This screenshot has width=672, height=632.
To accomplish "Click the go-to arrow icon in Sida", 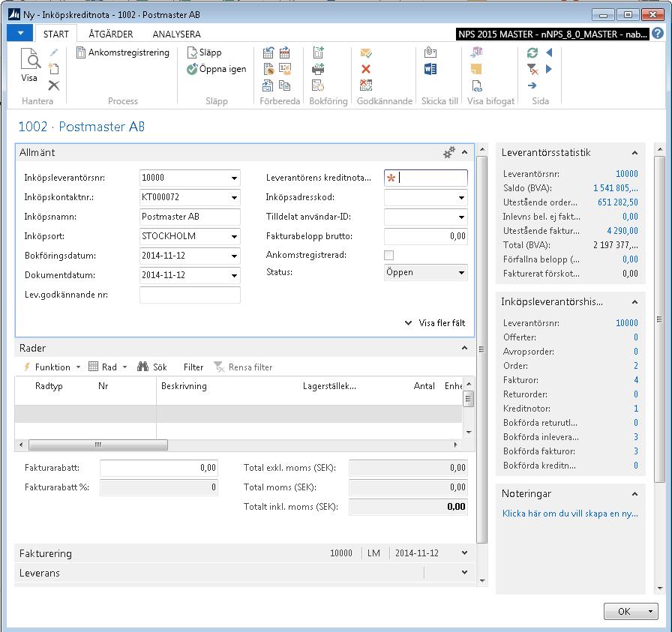I will 532,85.
